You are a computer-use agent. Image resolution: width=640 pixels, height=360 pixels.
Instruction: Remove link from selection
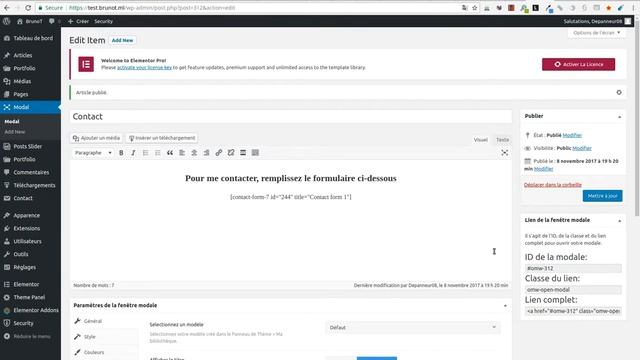(x=231, y=153)
